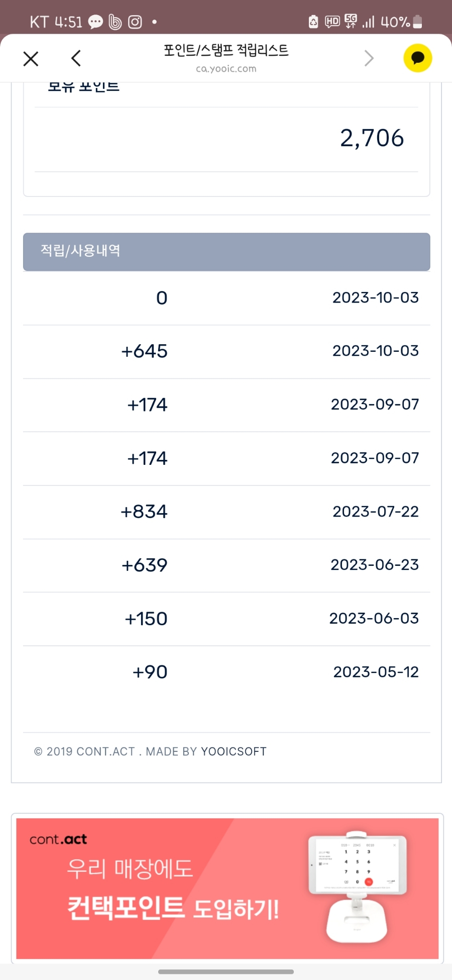
Task: Select the +150 entry dated 2023-06-03
Action: click(x=227, y=619)
